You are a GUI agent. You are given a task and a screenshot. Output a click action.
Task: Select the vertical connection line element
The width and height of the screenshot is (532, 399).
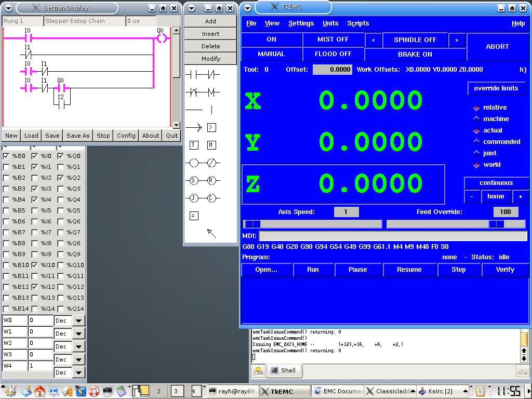[211, 110]
